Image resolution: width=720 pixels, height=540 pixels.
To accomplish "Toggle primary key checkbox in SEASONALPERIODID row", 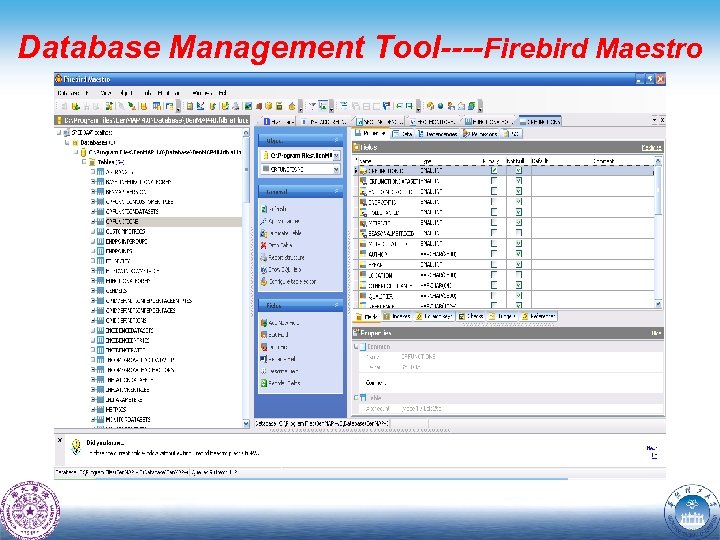I will [494, 233].
